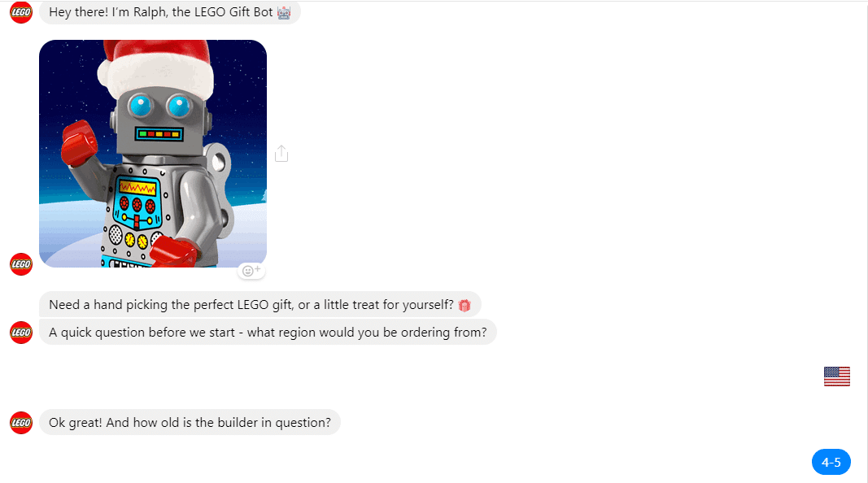Click the gift emoji after 'treat for yourself?'
The width and height of the screenshot is (868, 483).
465,305
